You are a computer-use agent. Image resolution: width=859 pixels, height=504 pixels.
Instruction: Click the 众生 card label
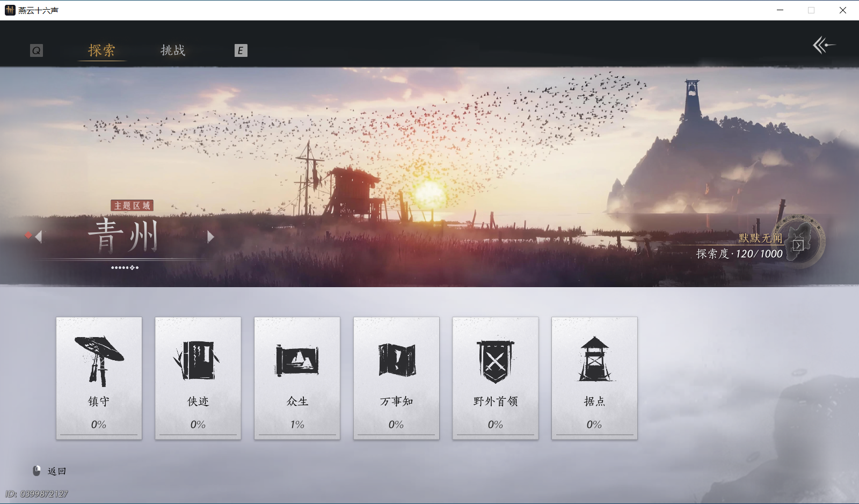297,401
